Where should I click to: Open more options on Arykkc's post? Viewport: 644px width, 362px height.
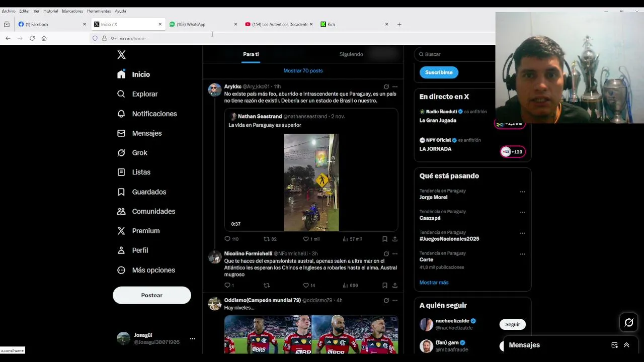(395, 86)
